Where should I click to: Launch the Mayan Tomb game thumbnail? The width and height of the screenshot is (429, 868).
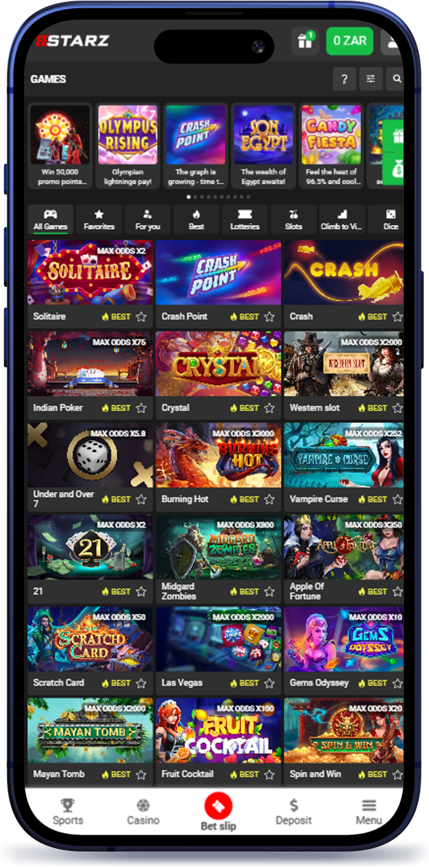90,730
